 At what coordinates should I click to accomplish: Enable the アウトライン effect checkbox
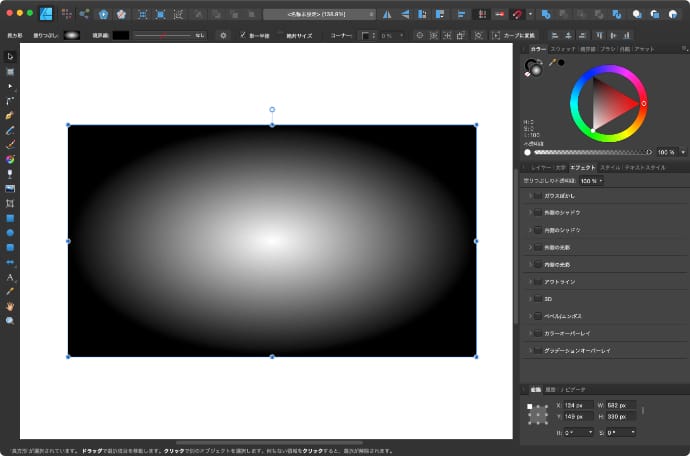click(538, 282)
